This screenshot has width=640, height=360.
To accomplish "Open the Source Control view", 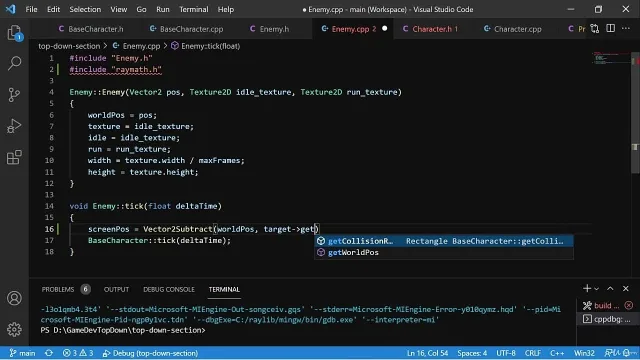I will click(14, 95).
